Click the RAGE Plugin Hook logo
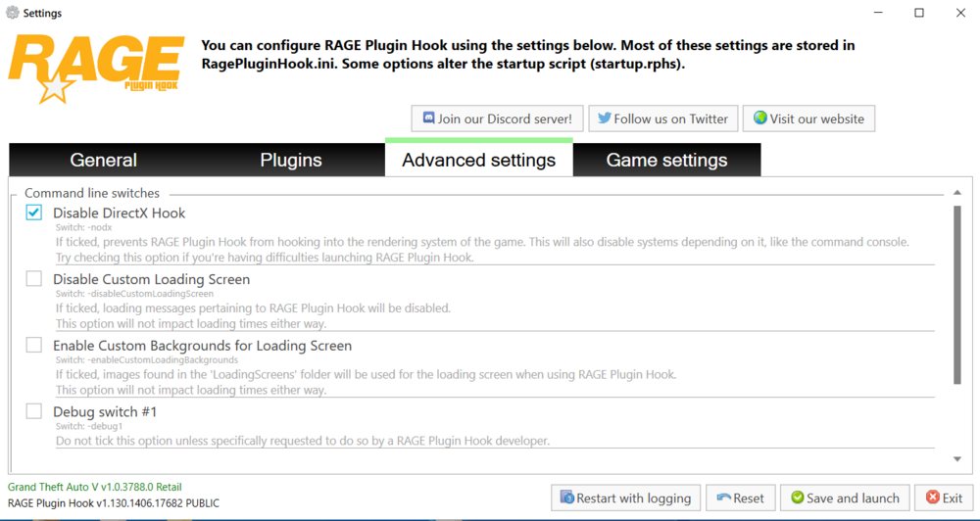 (96, 69)
